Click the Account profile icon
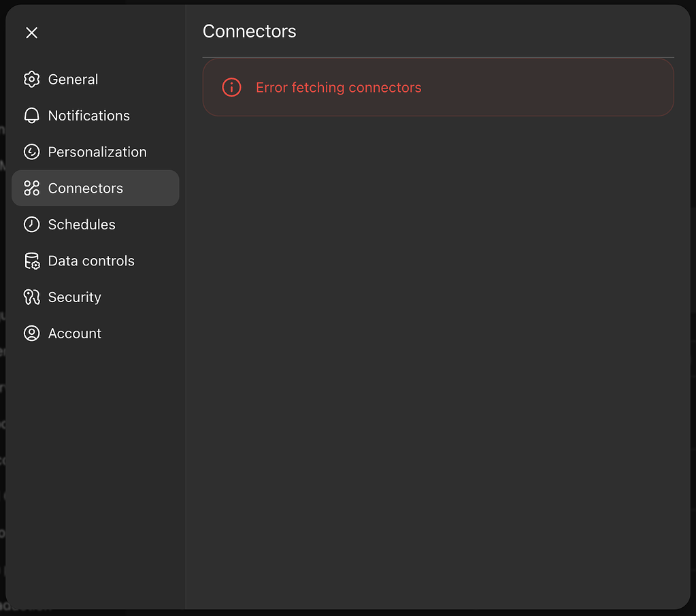Screen dimensions: 696x616 pos(31,333)
